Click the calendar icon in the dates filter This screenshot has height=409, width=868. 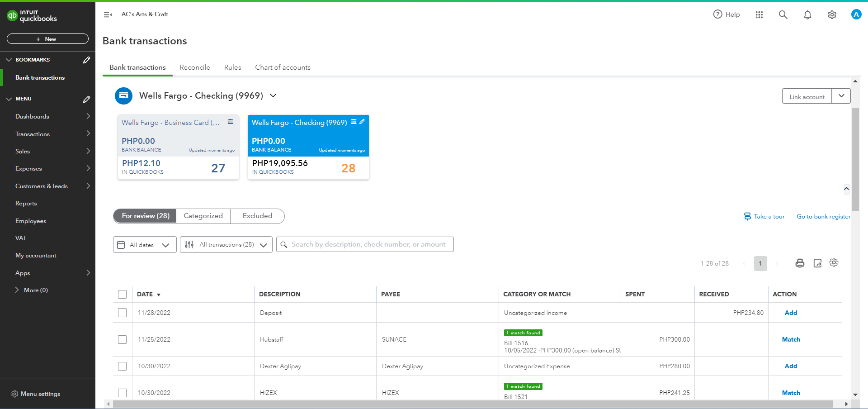point(121,245)
